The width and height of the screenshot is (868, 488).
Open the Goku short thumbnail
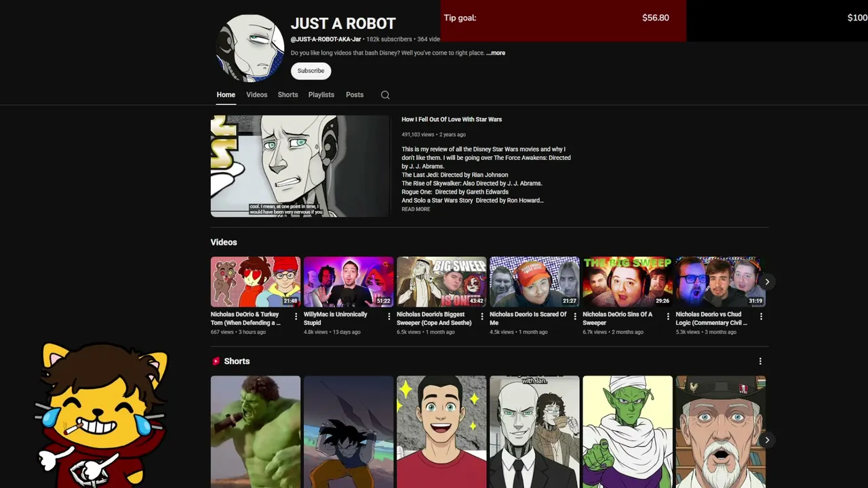(349, 432)
